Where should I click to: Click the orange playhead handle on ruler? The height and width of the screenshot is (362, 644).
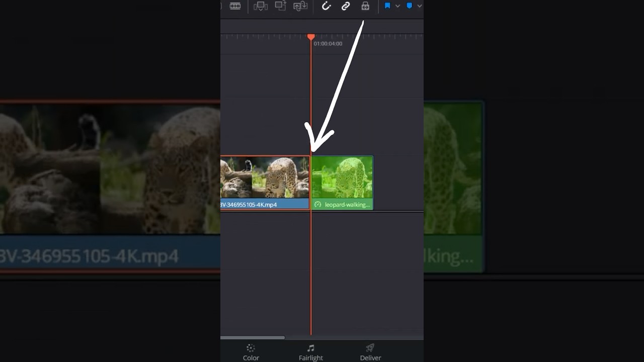click(311, 37)
